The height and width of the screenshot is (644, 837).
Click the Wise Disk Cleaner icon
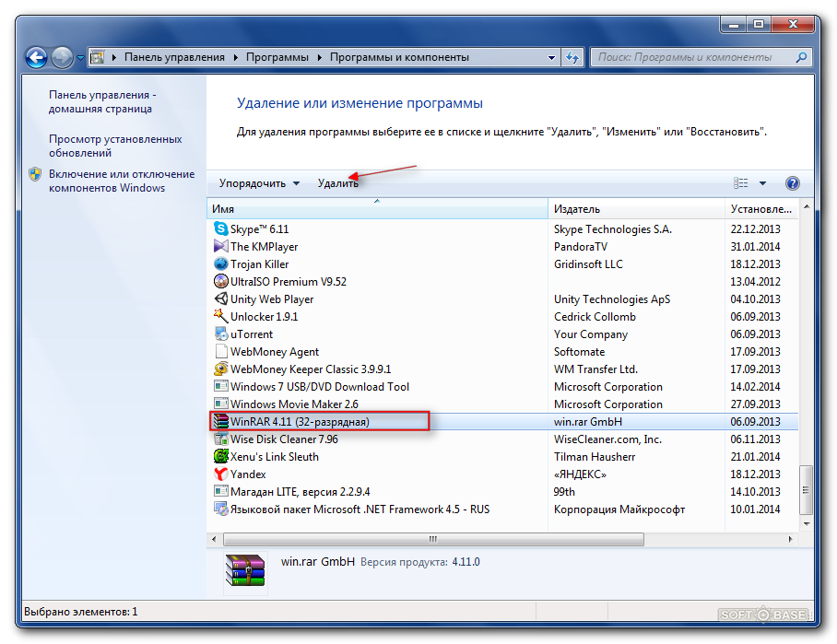220,439
